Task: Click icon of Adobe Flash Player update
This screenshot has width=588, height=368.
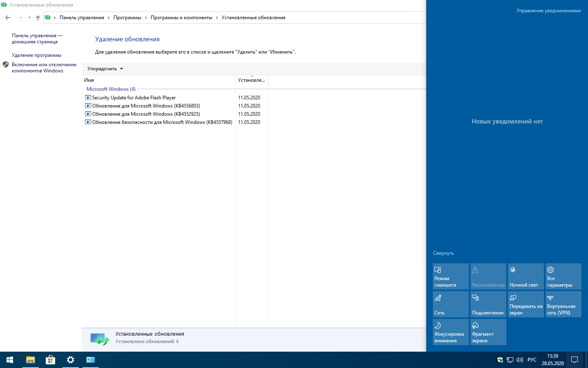Action: 88,98
